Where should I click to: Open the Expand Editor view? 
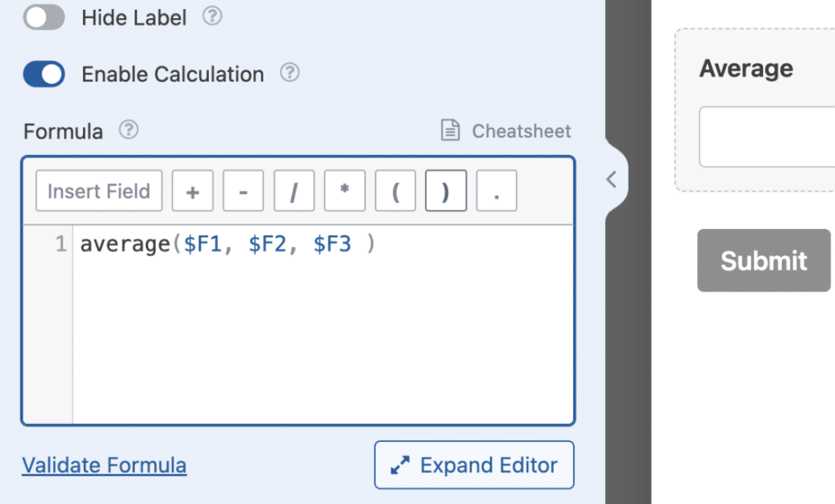(474, 465)
